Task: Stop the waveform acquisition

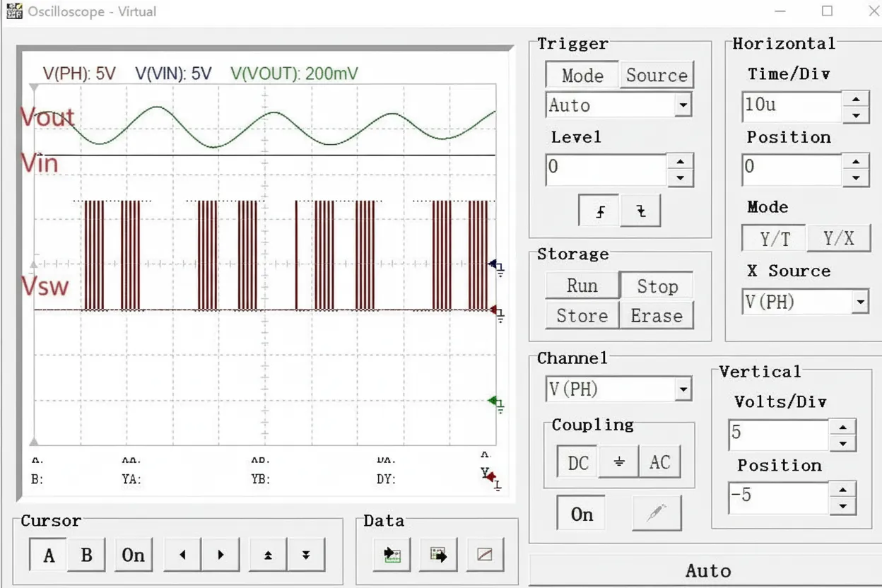Action: point(657,286)
